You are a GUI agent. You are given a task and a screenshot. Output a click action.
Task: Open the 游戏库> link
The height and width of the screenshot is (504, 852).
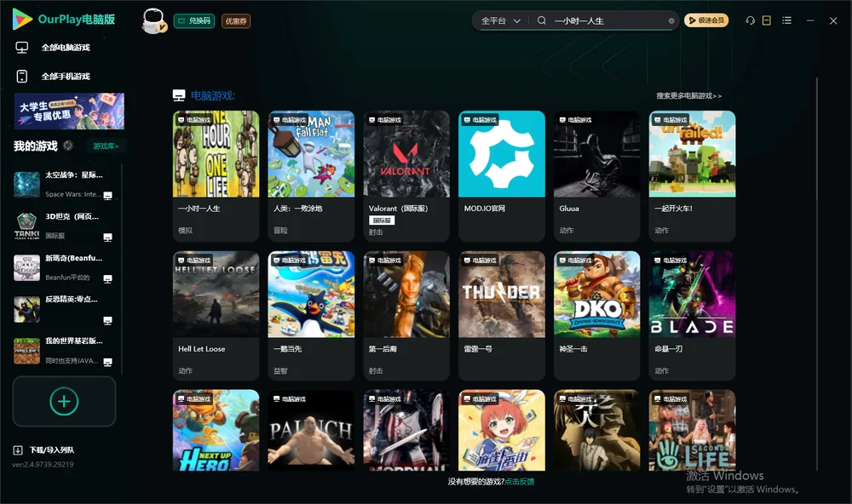pos(106,146)
